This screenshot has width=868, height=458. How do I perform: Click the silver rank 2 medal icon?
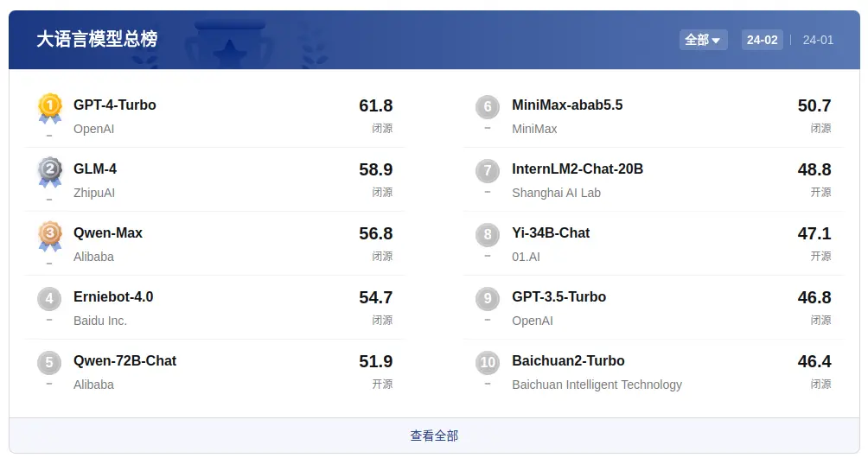coord(50,172)
